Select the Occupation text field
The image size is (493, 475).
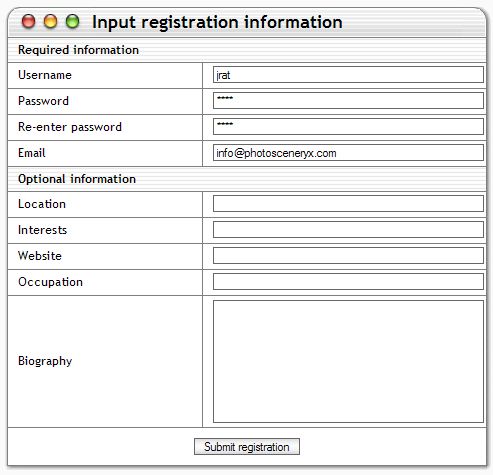click(x=348, y=282)
